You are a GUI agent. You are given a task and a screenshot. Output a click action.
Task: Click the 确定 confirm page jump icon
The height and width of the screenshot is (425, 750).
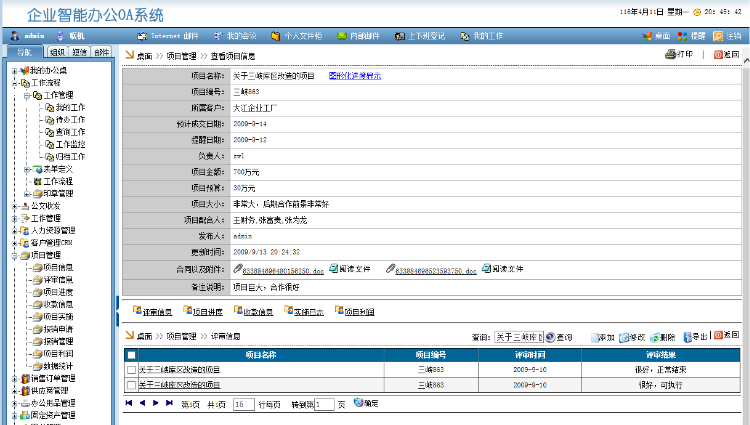(x=358, y=403)
